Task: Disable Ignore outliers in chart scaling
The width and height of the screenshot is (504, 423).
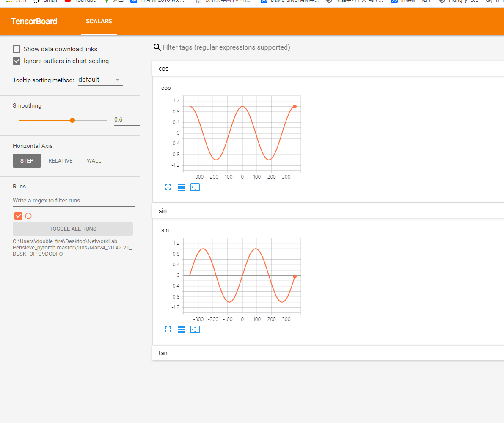Action: (16, 61)
